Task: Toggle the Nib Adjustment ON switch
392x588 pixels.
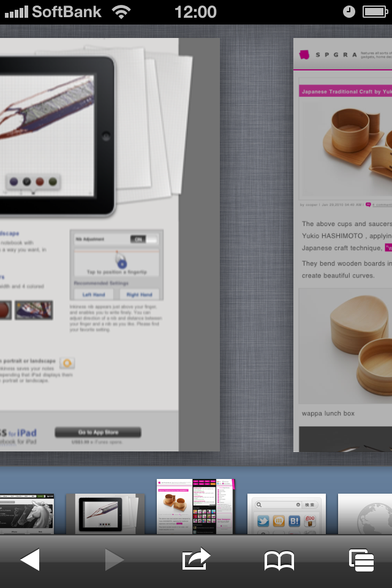Action: click(144, 239)
